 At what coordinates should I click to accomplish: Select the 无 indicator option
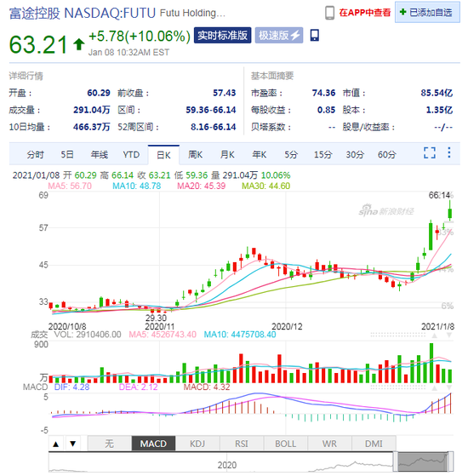tap(110, 444)
